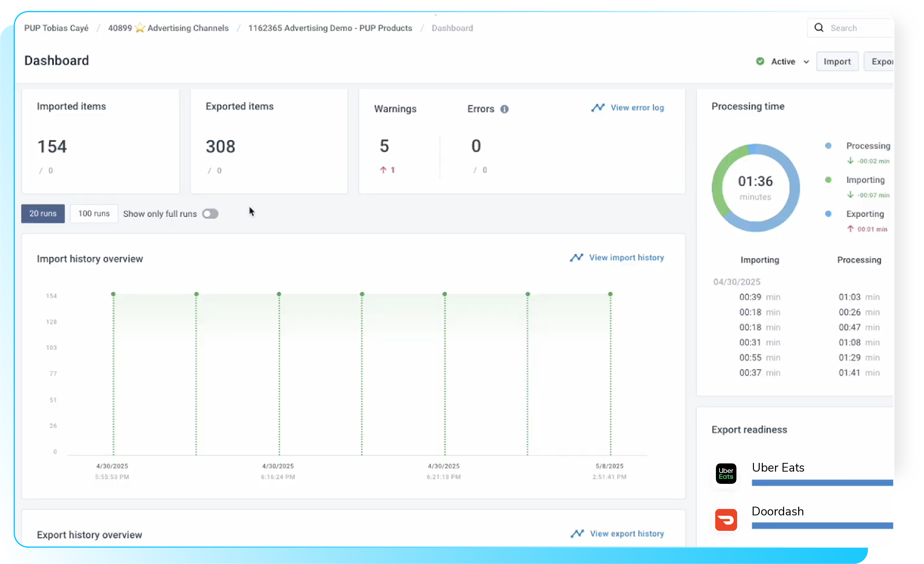
Task: Open the Errors info tooltip icon
Action: tap(505, 109)
